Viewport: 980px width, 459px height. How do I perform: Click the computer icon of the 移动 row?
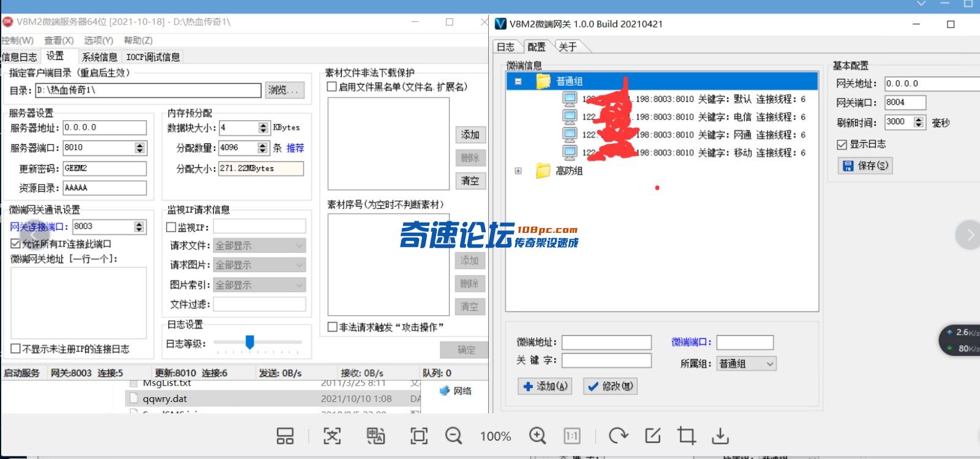(570, 153)
